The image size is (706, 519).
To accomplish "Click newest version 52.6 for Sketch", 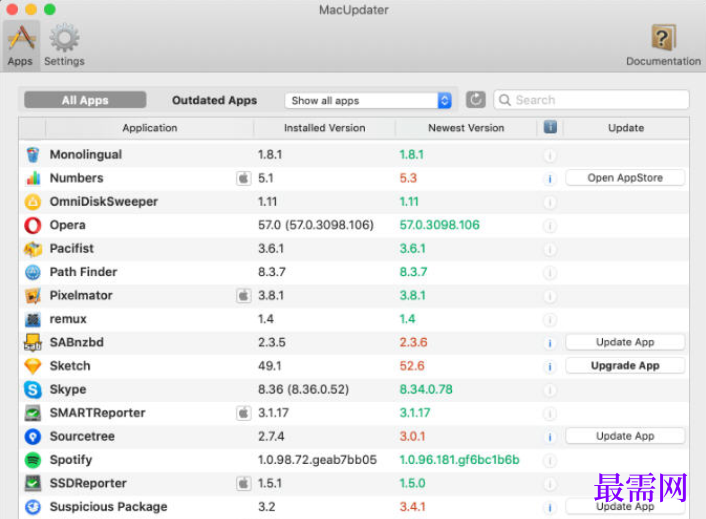I will (x=412, y=366).
